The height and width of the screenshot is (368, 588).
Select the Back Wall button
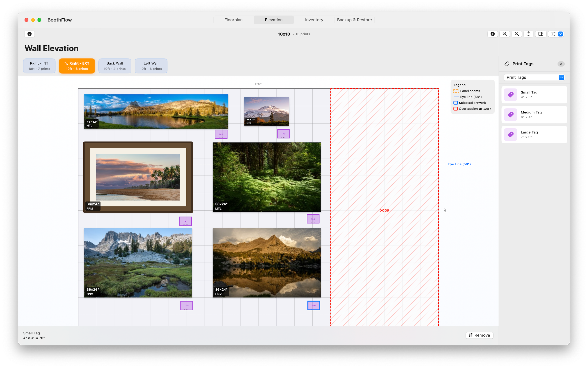pyautogui.click(x=115, y=66)
